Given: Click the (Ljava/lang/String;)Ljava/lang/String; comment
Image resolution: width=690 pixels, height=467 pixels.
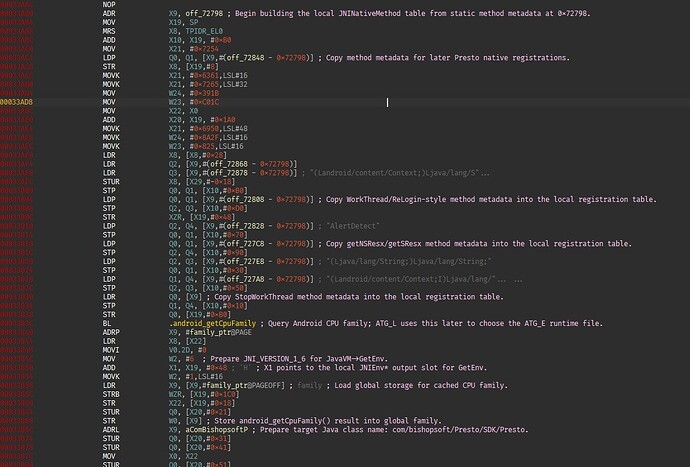Looking at the screenshot, I should (409, 261).
